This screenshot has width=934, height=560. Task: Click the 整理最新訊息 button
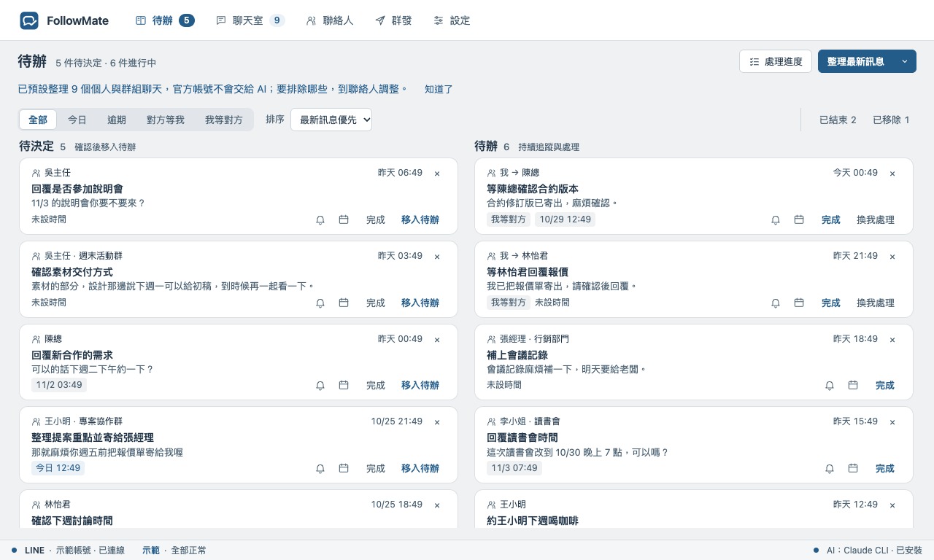point(856,62)
